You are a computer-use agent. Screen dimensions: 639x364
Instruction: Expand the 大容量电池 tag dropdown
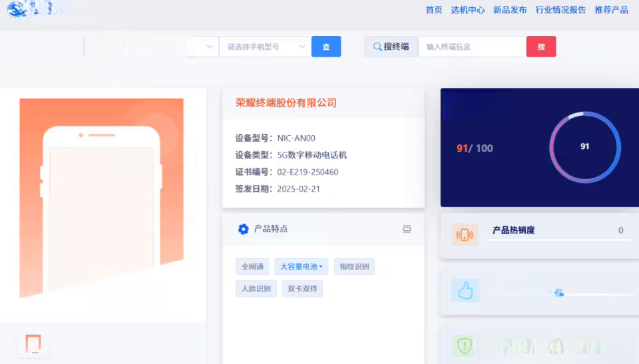(301, 267)
